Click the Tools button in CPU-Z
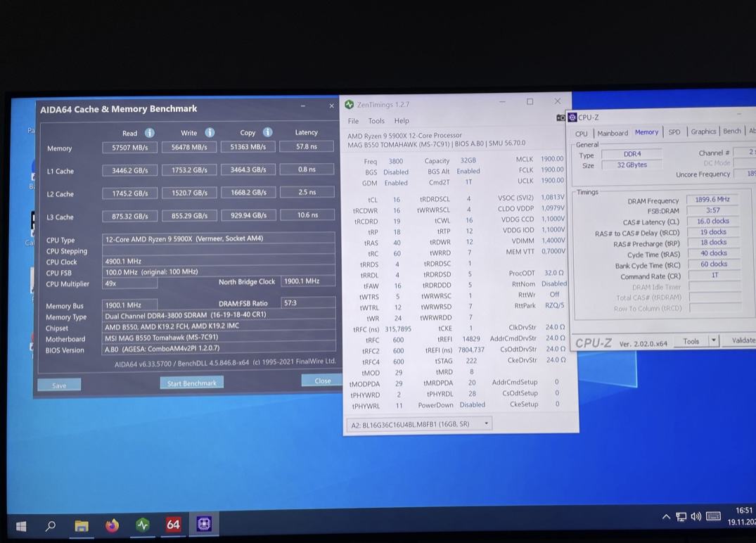 coord(691,341)
